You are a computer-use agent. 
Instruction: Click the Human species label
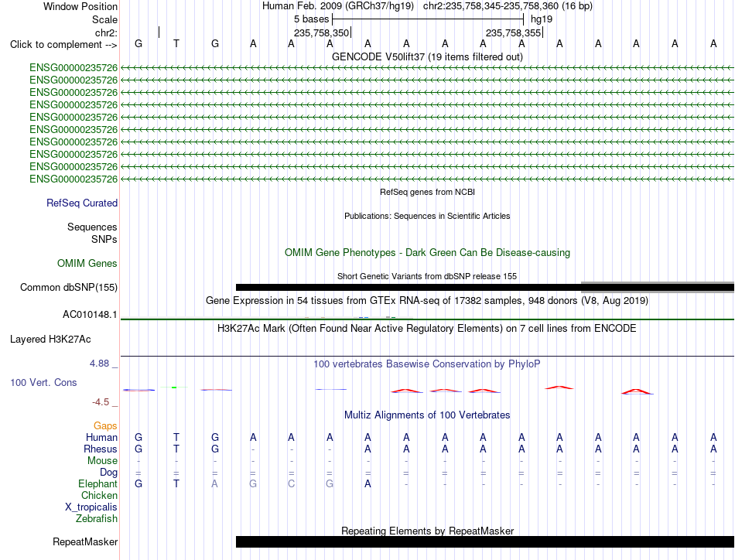[x=101, y=437]
